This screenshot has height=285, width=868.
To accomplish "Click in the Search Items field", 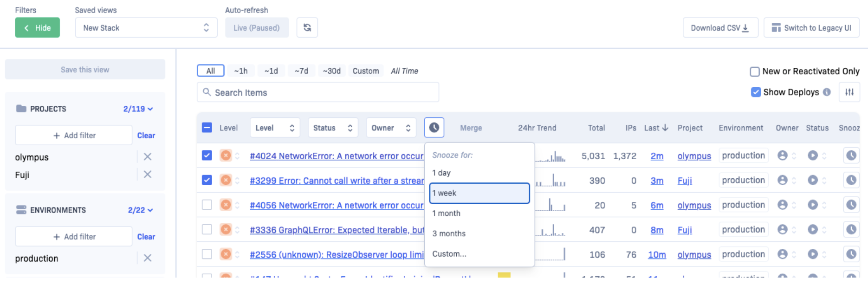I will (x=318, y=92).
